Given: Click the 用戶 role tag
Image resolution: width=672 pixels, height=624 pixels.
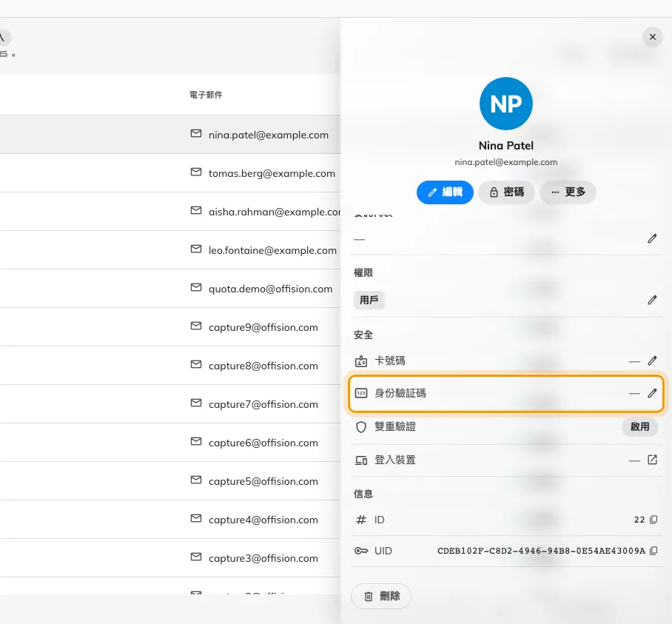Looking at the screenshot, I should [x=369, y=300].
